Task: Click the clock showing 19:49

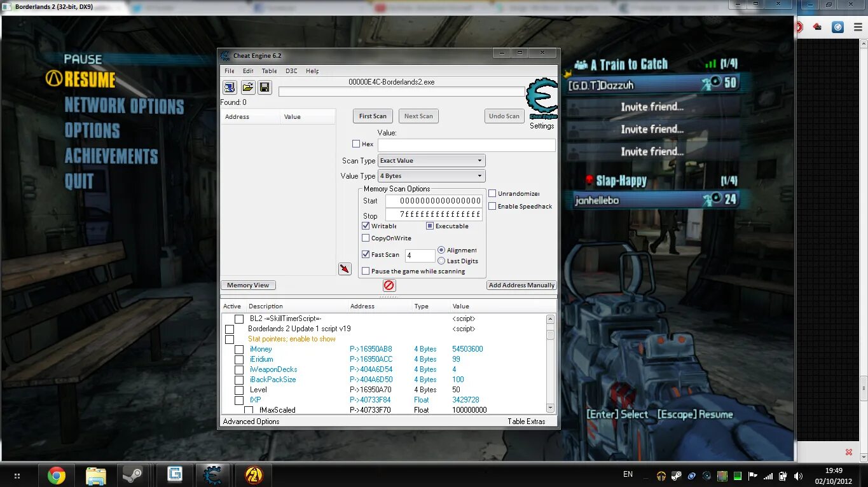Action: click(x=834, y=471)
